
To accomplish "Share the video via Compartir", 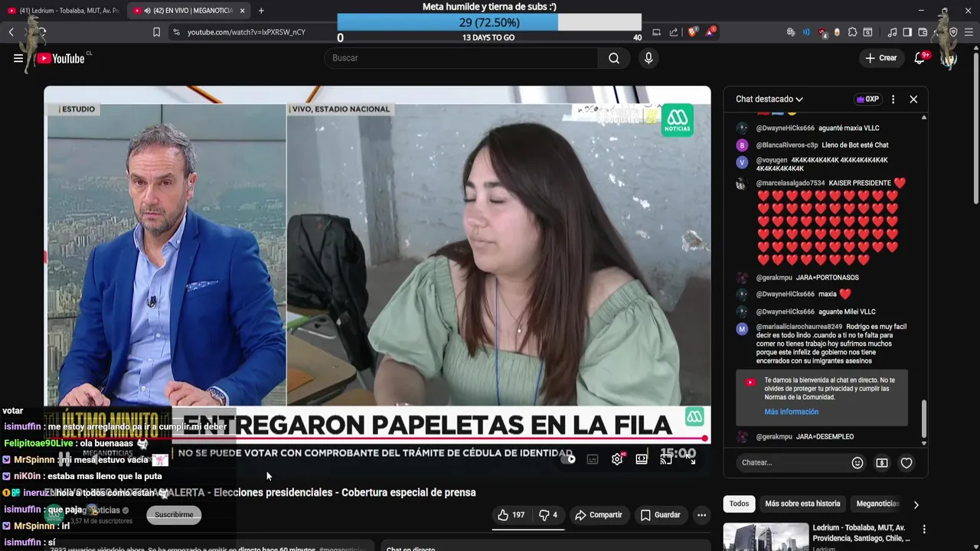I will coord(599,515).
